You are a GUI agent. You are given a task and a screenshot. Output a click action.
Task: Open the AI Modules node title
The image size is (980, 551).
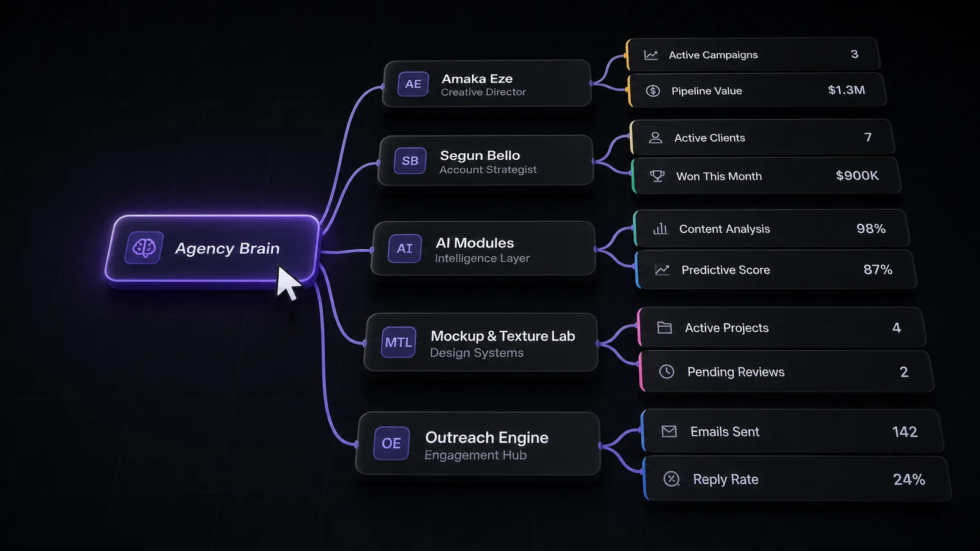pyautogui.click(x=475, y=243)
